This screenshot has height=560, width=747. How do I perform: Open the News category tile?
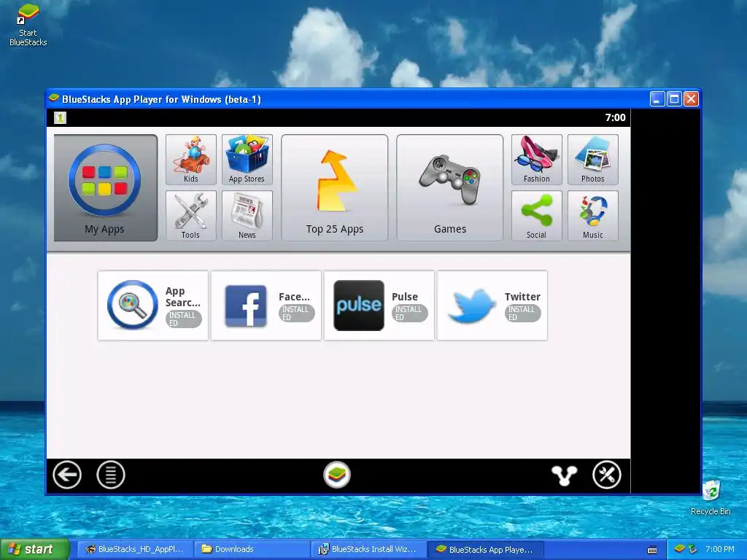pyautogui.click(x=247, y=216)
